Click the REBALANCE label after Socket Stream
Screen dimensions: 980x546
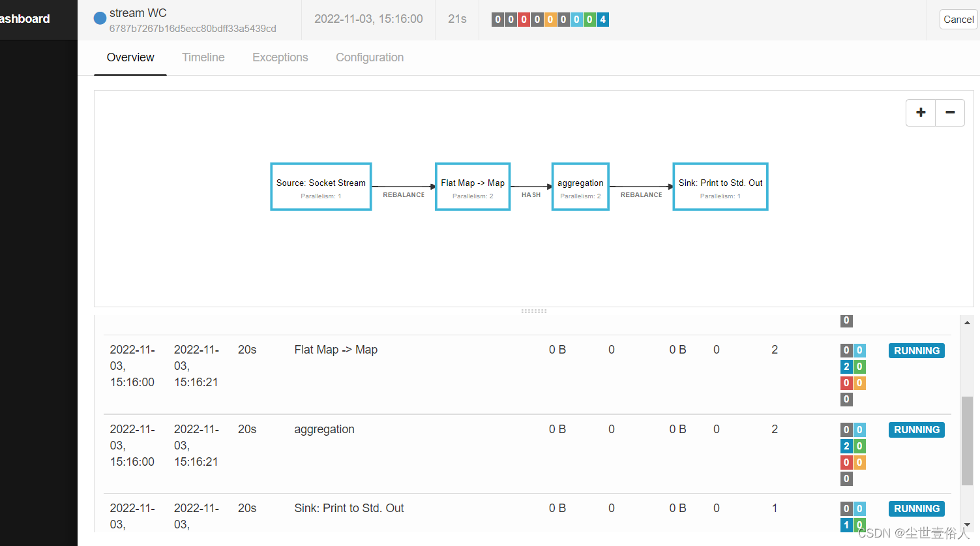(404, 195)
